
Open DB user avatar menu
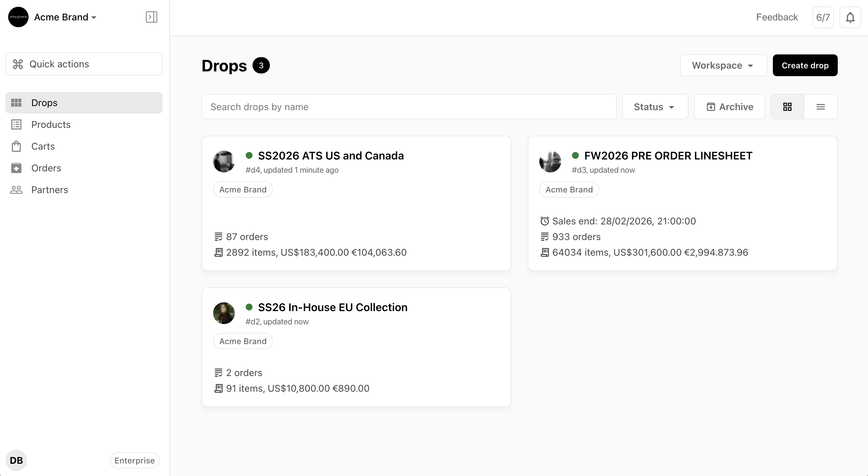[16, 460]
